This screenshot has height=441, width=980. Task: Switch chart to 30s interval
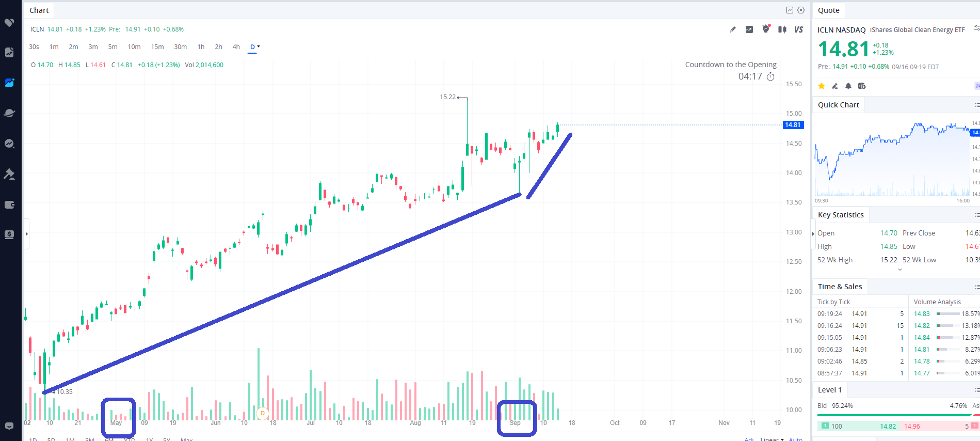click(34, 46)
